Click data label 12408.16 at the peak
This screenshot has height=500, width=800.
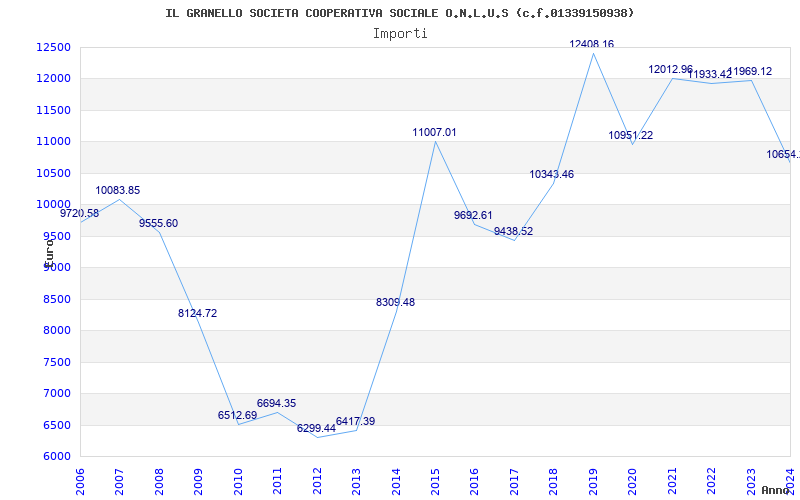(592, 44)
